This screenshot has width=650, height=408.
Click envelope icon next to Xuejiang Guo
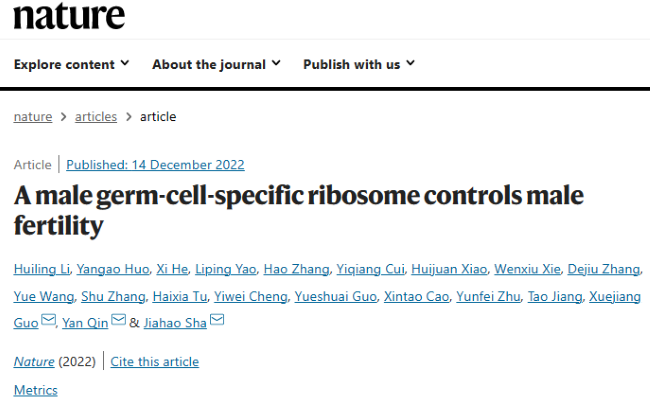tap(49, 320)
